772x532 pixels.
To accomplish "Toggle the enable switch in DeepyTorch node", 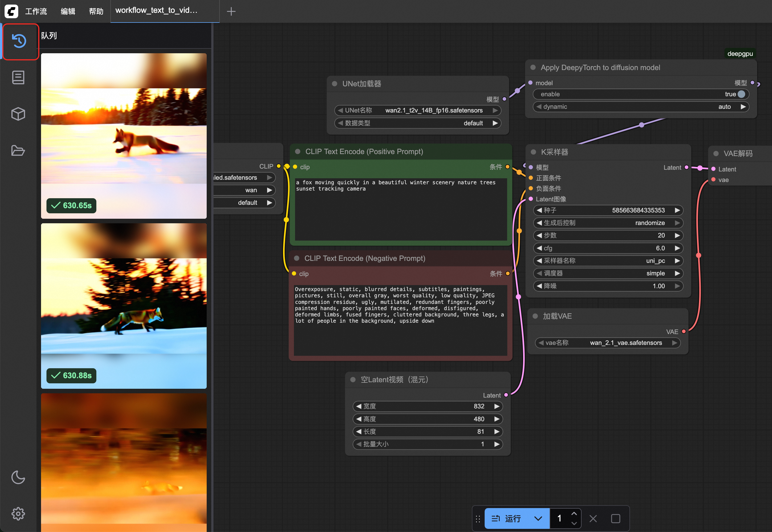I will (x=741, y=94).
